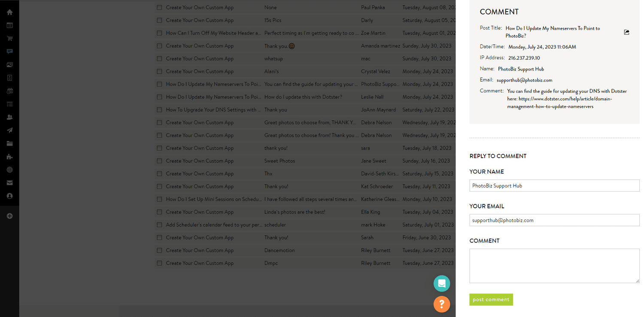Tick checkbox for Paul Panka's comment row

(x=160, y=7)
